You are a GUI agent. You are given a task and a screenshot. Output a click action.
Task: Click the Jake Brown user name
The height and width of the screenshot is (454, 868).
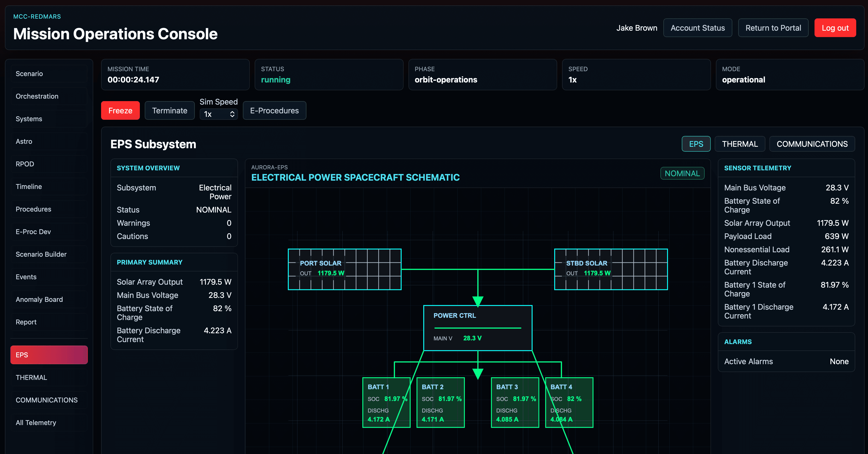(636, 28)
